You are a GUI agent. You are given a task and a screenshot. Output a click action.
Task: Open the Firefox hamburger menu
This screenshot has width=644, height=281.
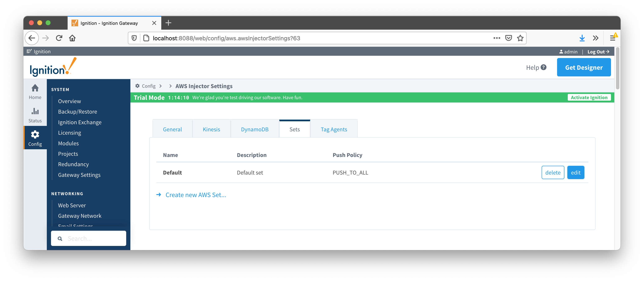612,38
